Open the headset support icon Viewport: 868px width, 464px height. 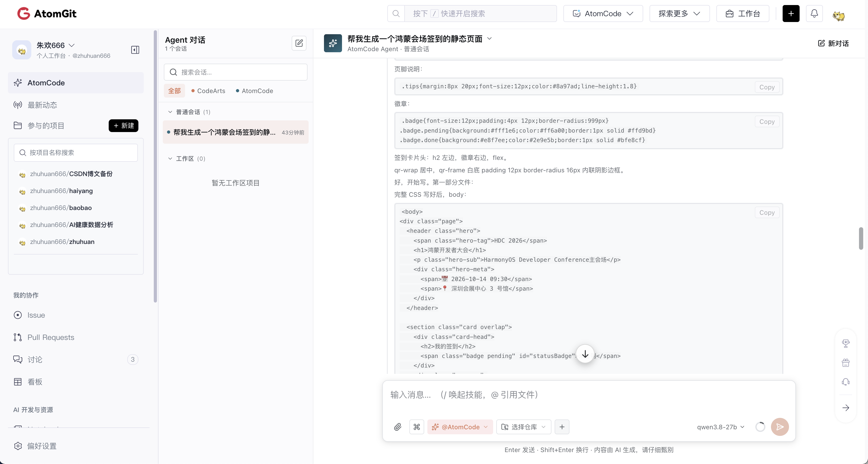[846, 382]
